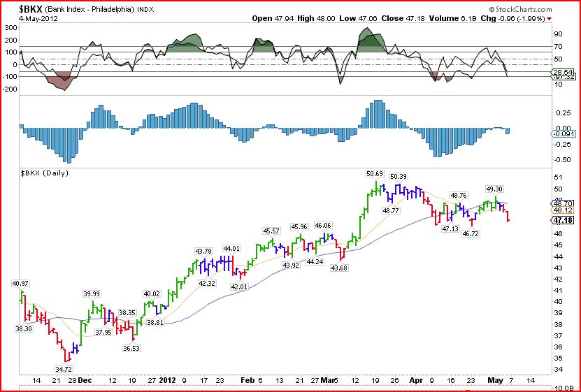Screen dimensions: 581x392
Task: Click the INDX exchange label in the header
Action: (x=146, y=10)
